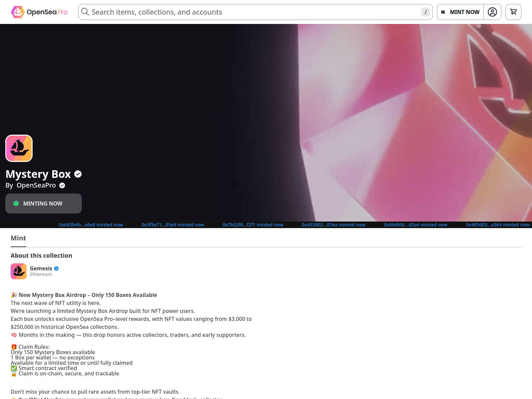The image size is (532, 399).
Task: Click the slash shortcut key badge
Action: click(x=426, y=12)
